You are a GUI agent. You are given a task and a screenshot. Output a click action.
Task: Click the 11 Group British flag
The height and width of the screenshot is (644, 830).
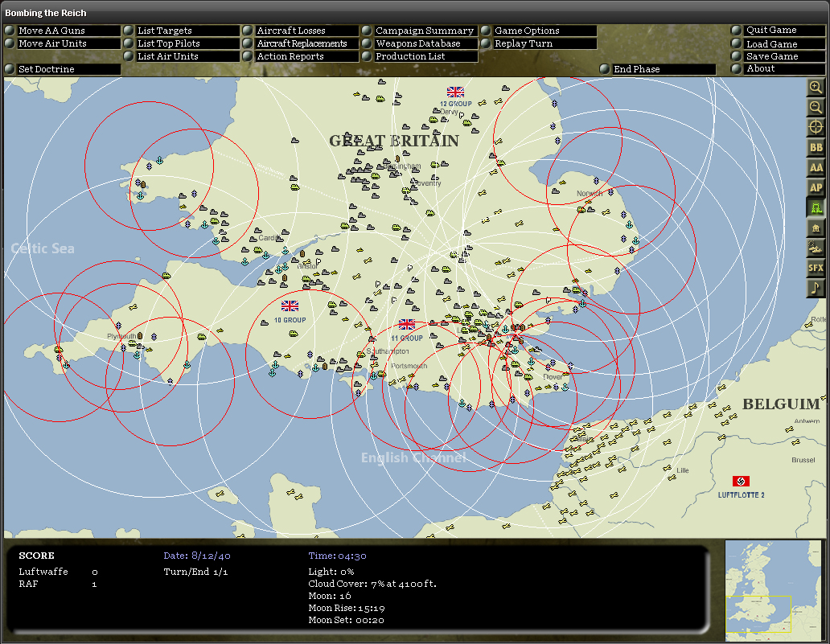coord(406,324)
